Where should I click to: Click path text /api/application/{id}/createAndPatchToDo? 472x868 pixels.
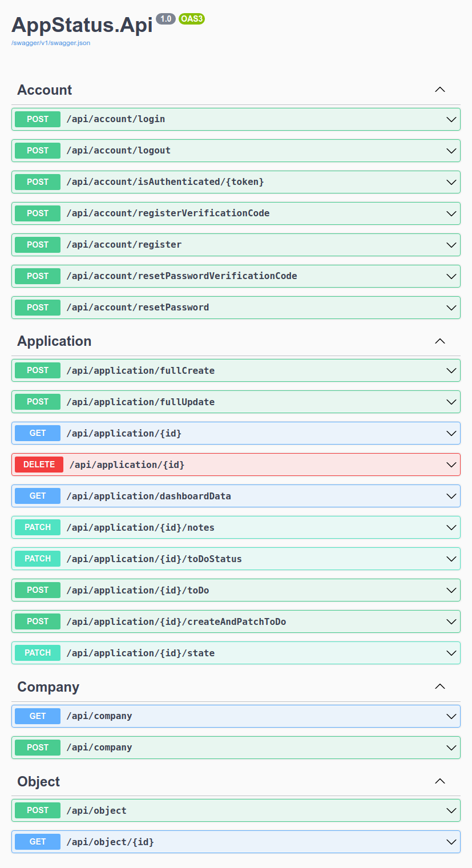pos(176,621)
